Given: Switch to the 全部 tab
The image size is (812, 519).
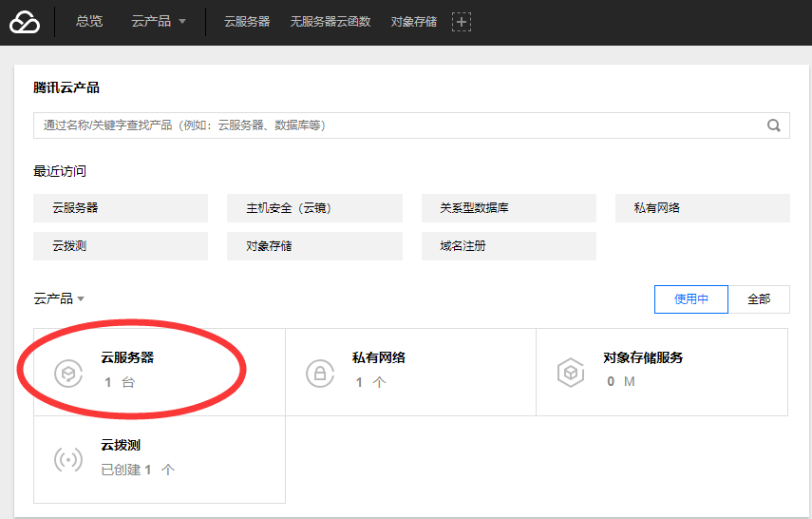Looking at the screenshot, I should [759, 299].
